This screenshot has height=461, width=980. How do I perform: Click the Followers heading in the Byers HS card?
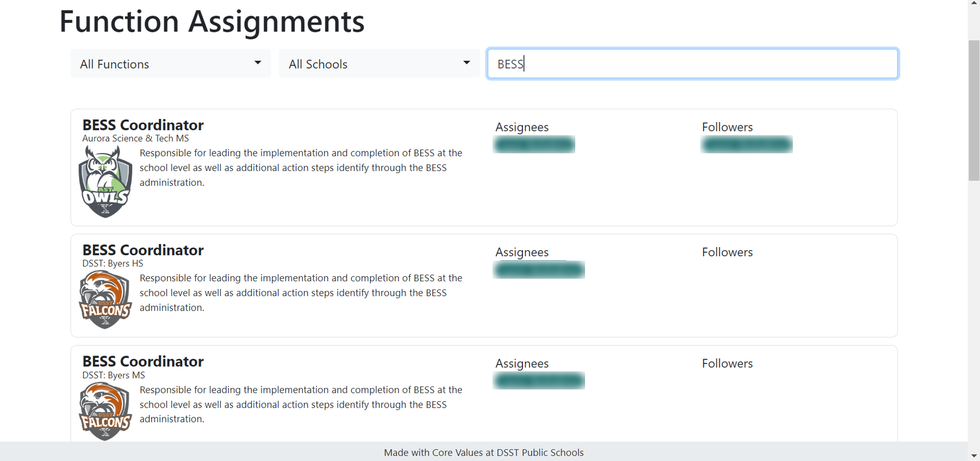click(x=727, y=252)
